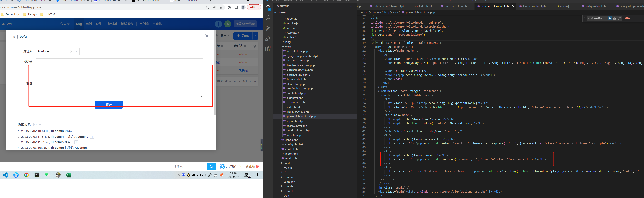Open PyCharm from the taskbar

pos(37,175)
